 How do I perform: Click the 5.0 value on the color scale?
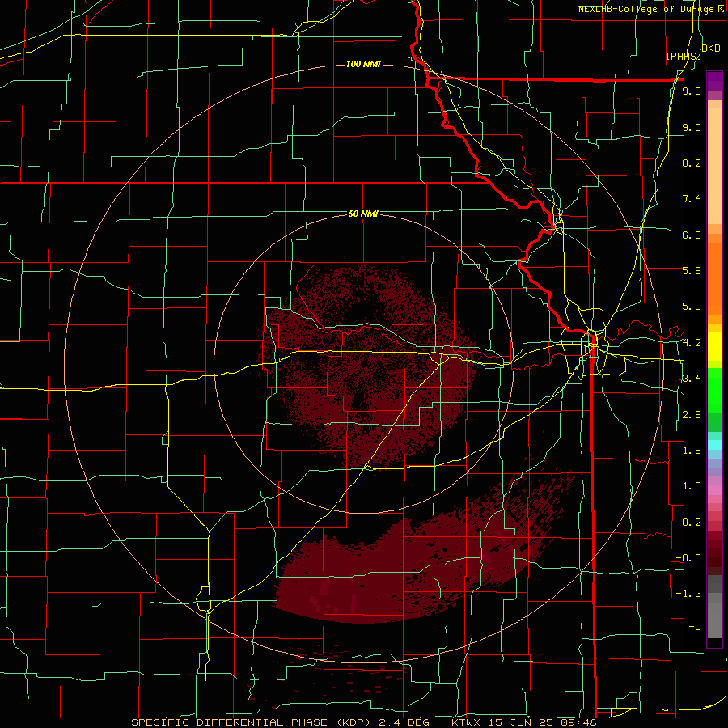(692, 307)
